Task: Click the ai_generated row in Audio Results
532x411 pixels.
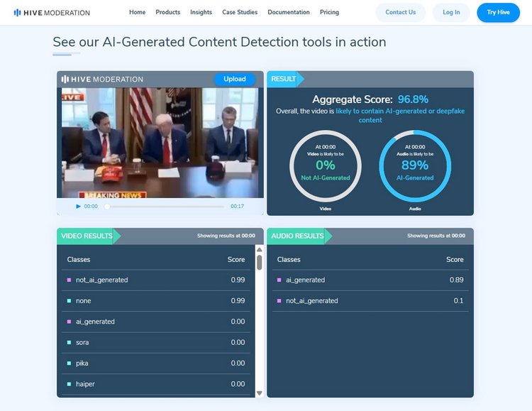Action: click(370, 280)
